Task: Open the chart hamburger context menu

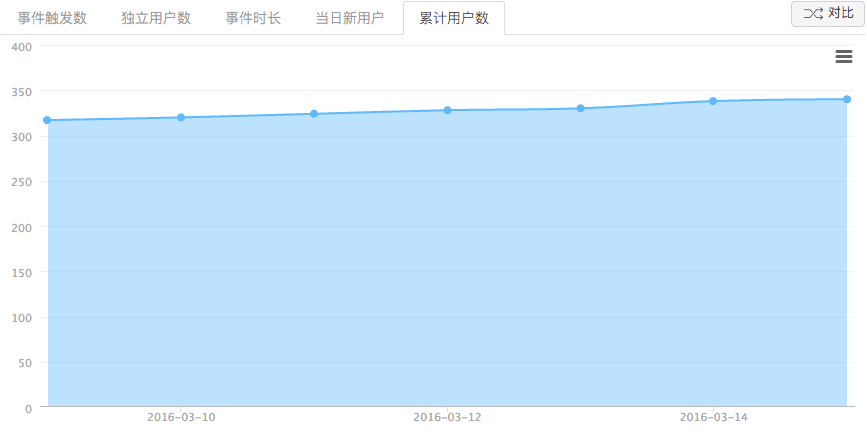Action: coord(843,56)
